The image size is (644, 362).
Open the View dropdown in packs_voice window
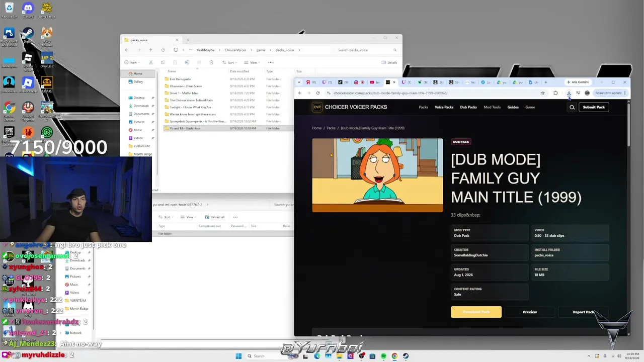pos(253,62)
